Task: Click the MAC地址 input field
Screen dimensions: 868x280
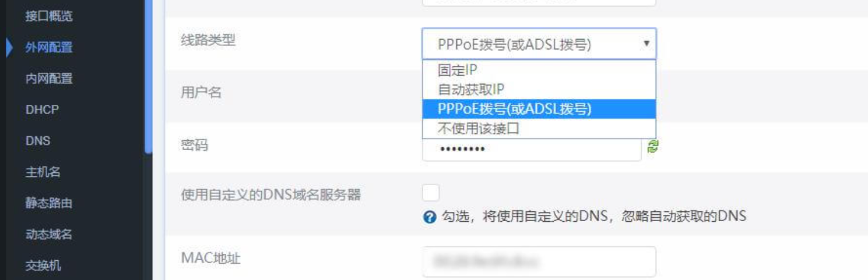Action: pyautogui.click(x=539, y=262)
